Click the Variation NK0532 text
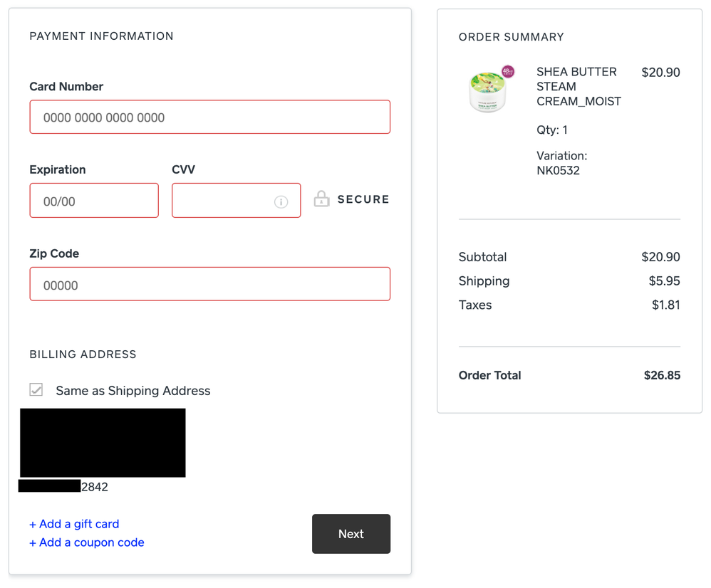 pyautogui.click(x=561, y=163)
